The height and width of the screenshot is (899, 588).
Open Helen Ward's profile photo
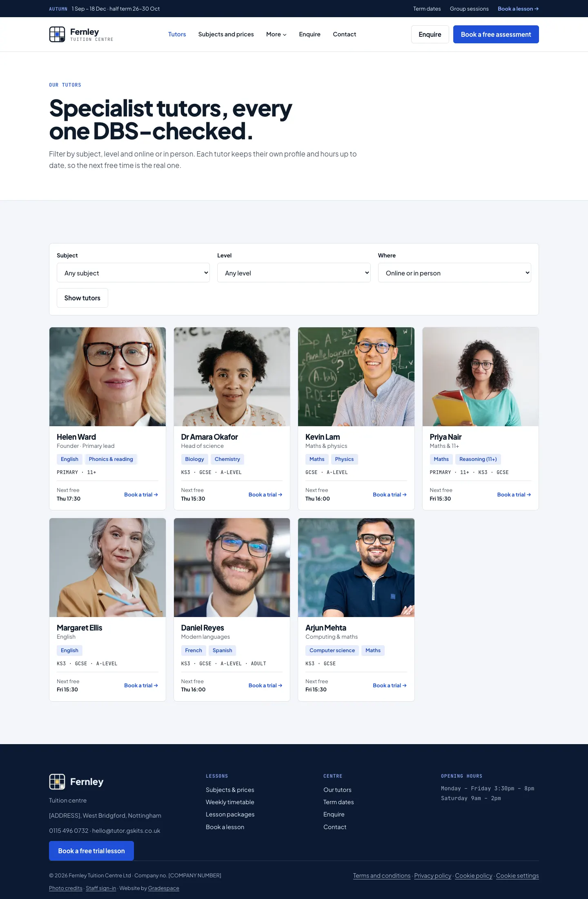click(x=108, y=377)
